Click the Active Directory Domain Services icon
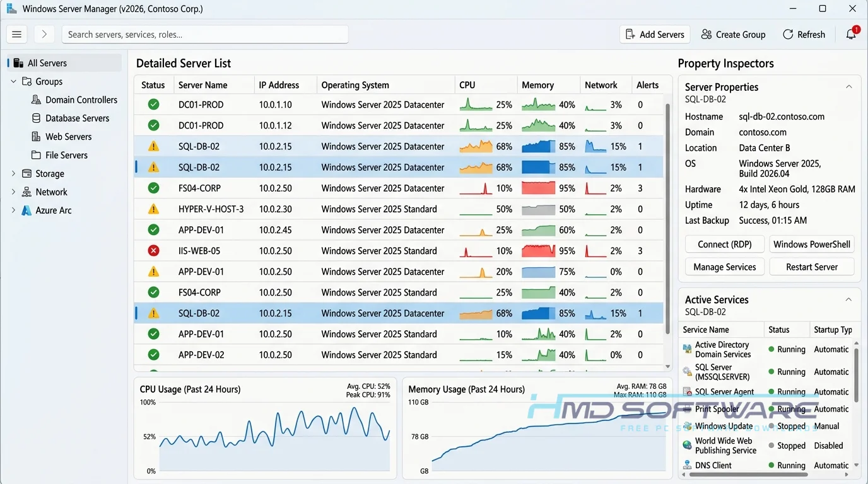This screenshot has width=868, height=484. [x=688, y=349]
